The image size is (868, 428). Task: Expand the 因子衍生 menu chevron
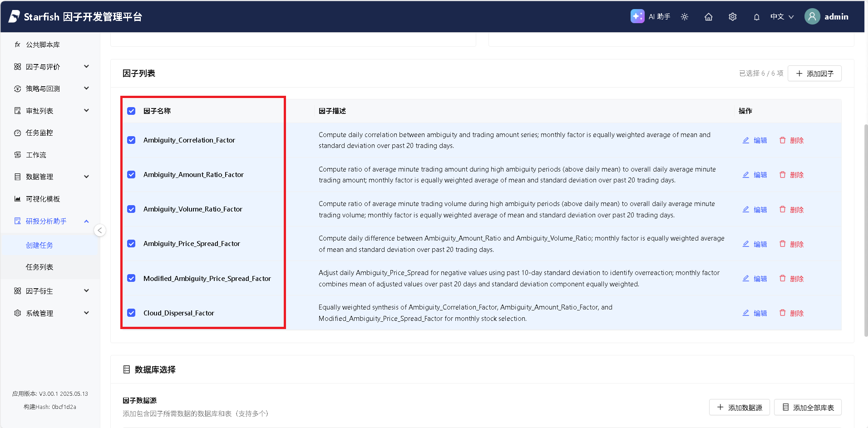coord(86,290)
